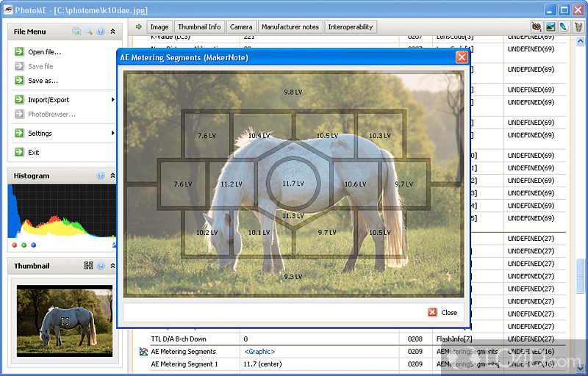Click the PhotoME eye icon in title bar
Viewport: 588px width, 376px height.
pyautogui.click(x=8, y=10)
